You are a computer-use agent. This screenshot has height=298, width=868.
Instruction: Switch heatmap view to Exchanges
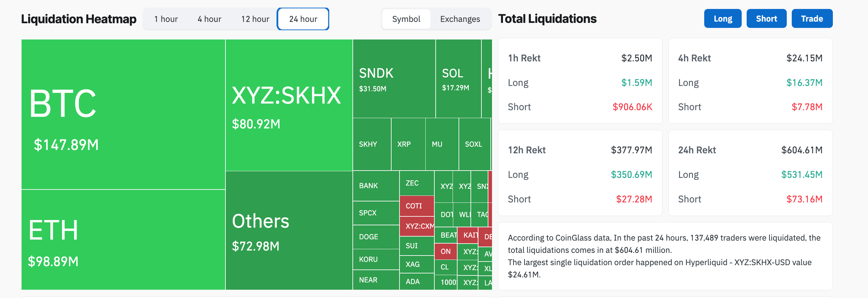point(460,19)
